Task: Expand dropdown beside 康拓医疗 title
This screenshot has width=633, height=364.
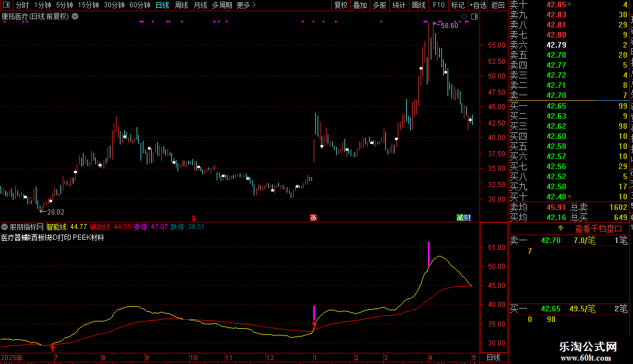Action: 75,17
